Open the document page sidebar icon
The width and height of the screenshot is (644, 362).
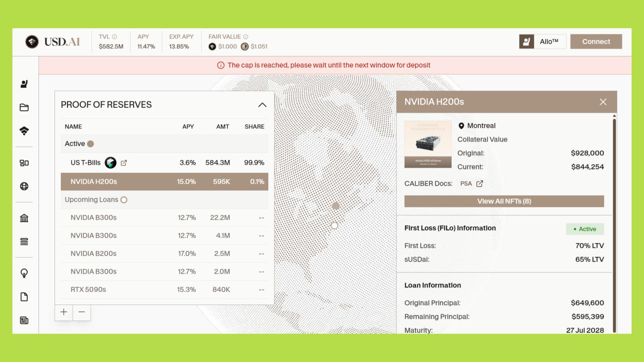[x=24, y=297]
